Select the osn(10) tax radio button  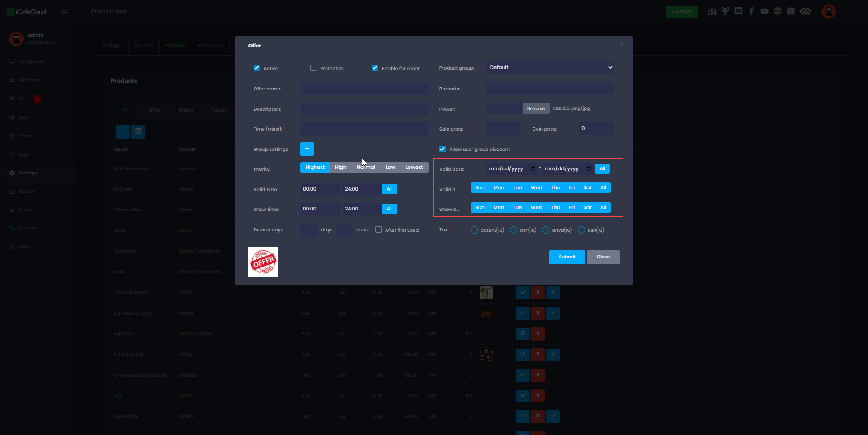pyautogui.click(x=514, y=230)
